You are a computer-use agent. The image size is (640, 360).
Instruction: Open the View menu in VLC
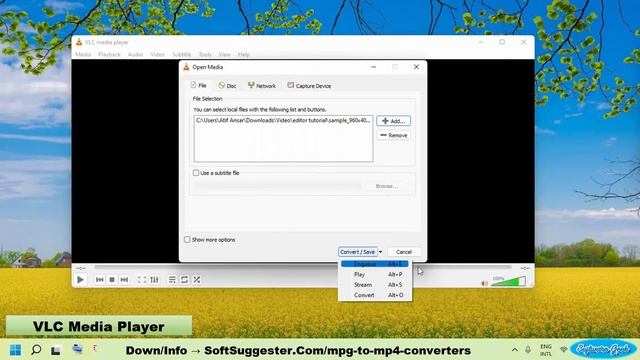click(x=224, y=54)
